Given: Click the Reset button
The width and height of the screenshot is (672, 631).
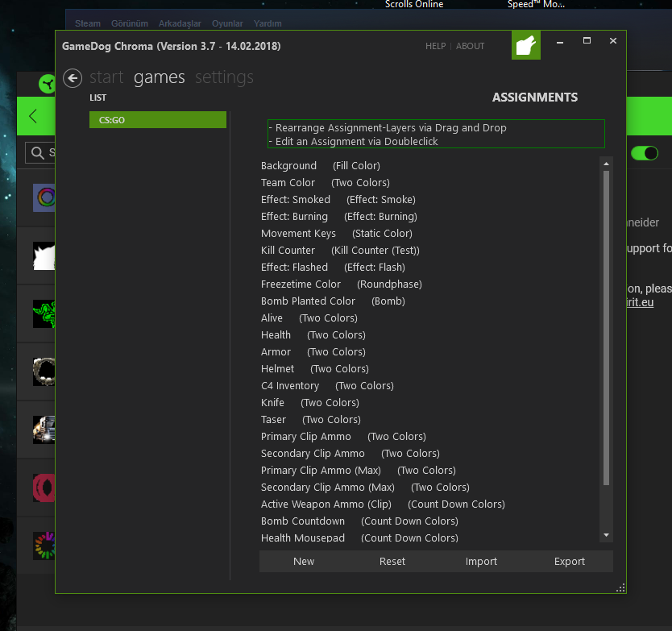Looking at the screenshot, I should 392,561.
